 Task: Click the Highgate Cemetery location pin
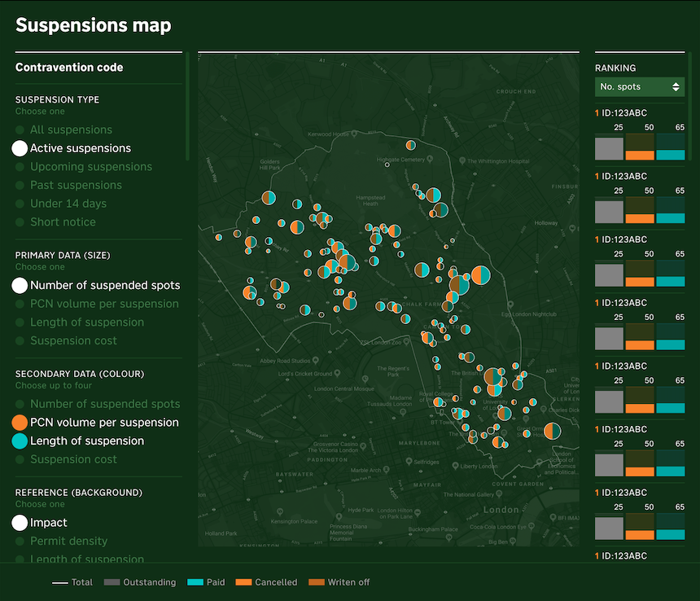tap(430, 159)
